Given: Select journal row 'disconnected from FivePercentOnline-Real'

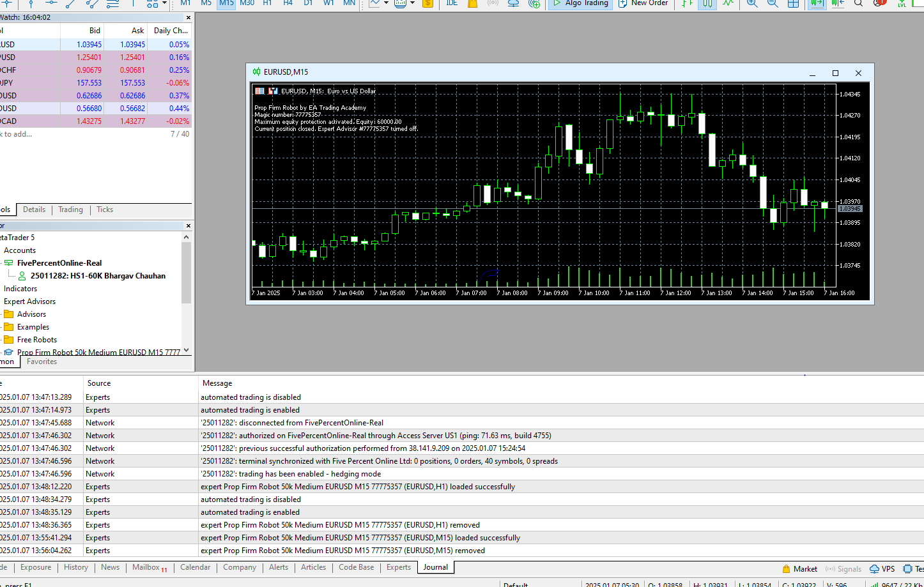Looking at the screenshot, I should coord(462,423).
